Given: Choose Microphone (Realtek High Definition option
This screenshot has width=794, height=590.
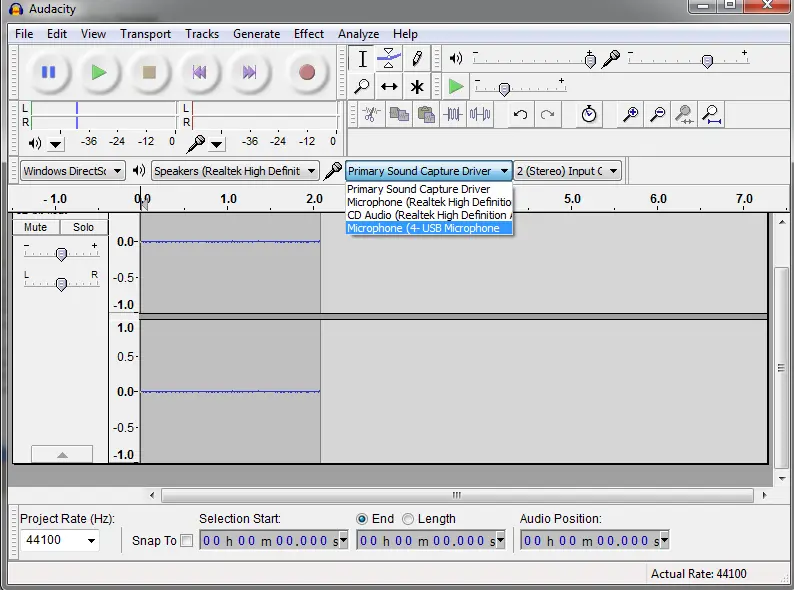Looking at the screenshot, I should (429, 202).
